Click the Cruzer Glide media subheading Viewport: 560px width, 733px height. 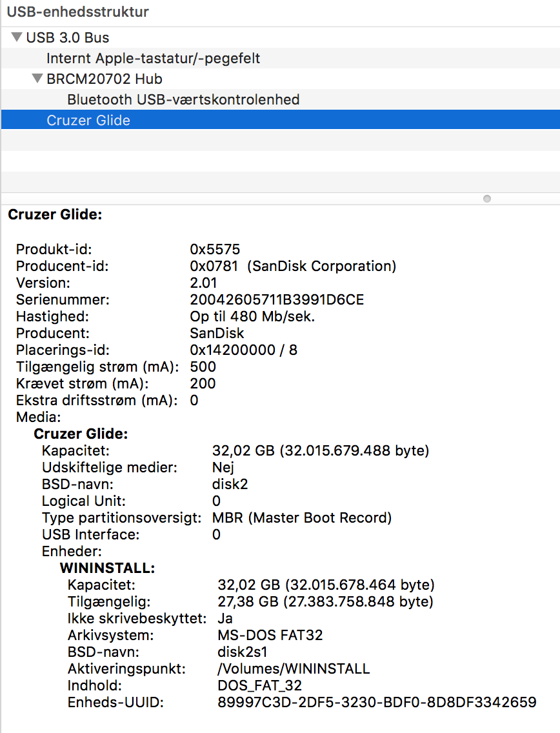click(x=81, y=434)
